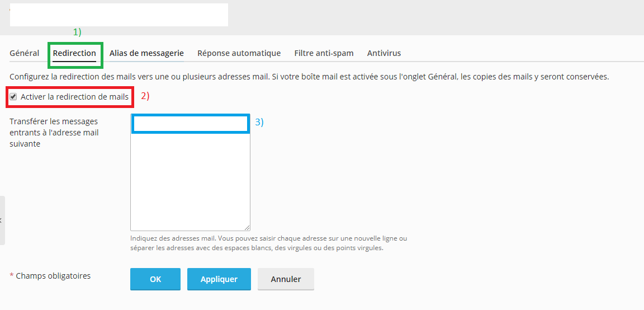Collapse the left sidebar using the edge arrow handle
644x310 pixels.
[x=2, y=220]
